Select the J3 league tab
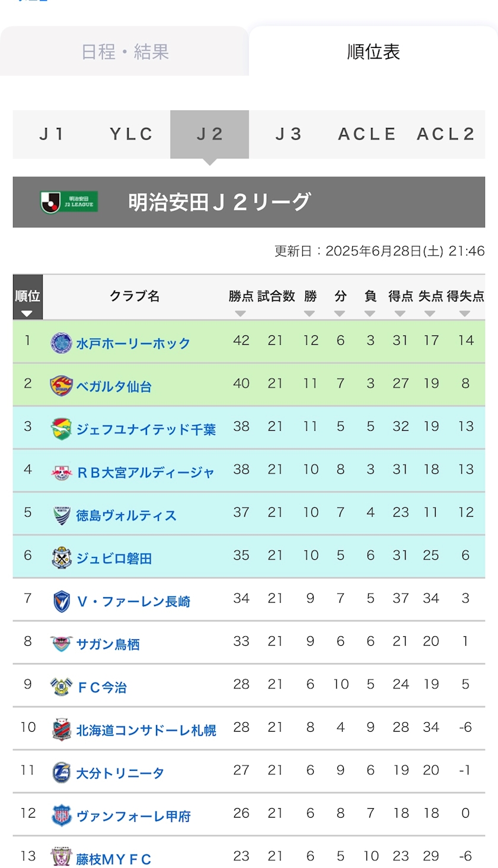498x868 pixels. click(x=289, y=134)
